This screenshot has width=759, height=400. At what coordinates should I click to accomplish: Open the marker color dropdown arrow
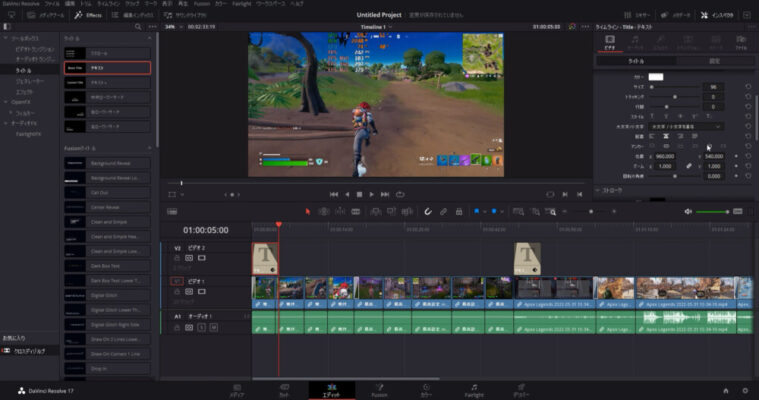(501, 212)
